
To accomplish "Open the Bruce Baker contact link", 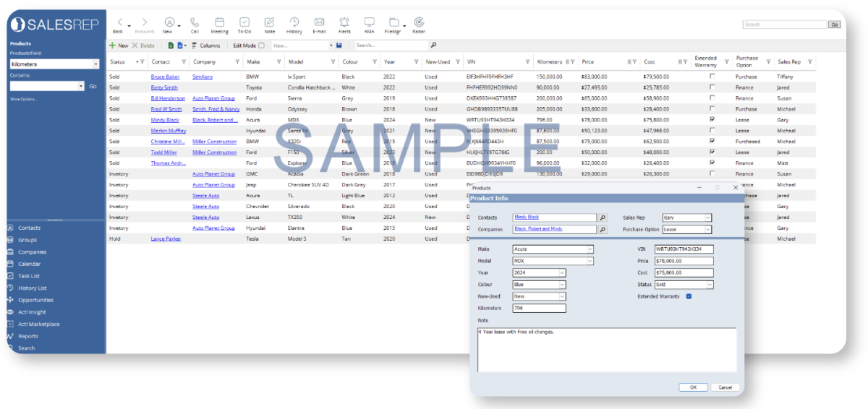I will tap(165, 77).
